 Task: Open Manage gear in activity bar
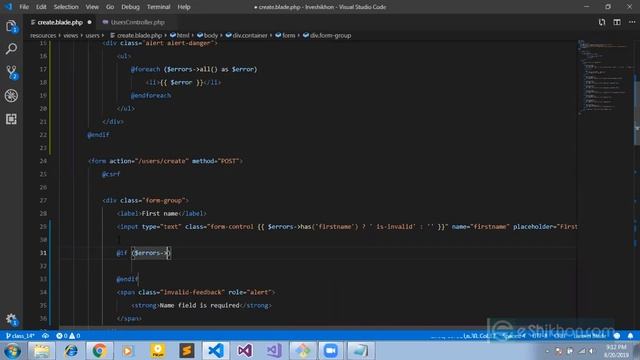[11, 319]
